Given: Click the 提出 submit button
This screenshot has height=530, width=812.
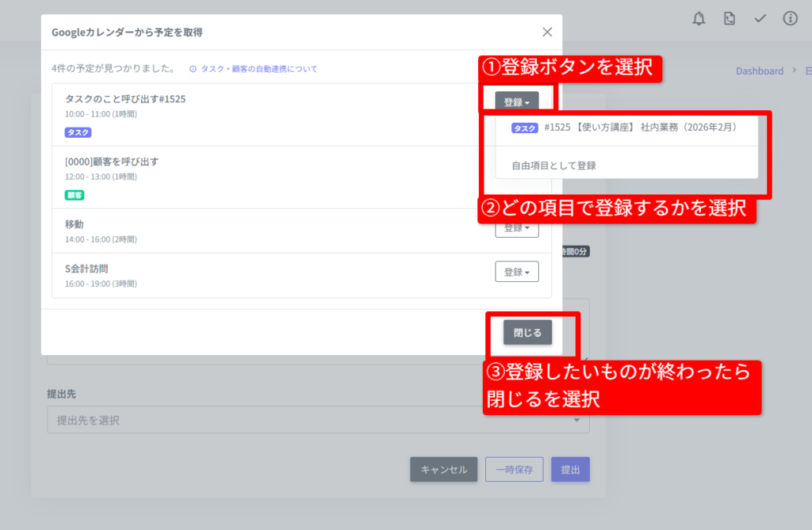Looking at the screenshot, I should pos(570,470).
